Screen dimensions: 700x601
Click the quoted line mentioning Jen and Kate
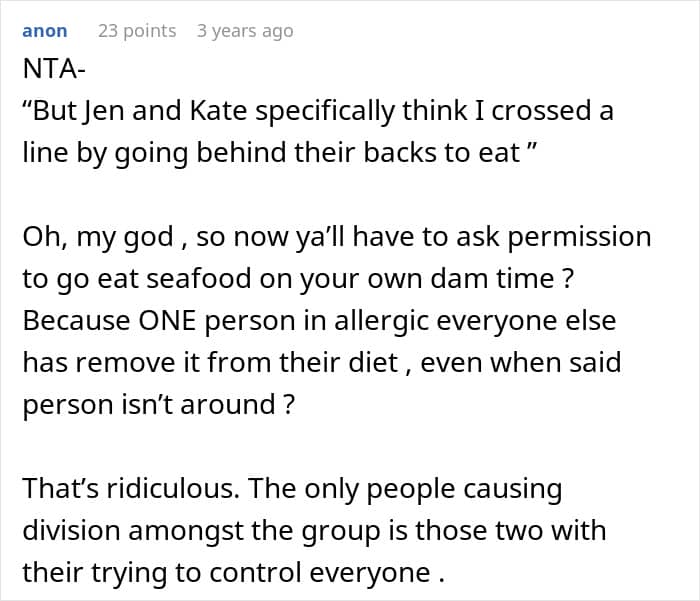[318, 112]
